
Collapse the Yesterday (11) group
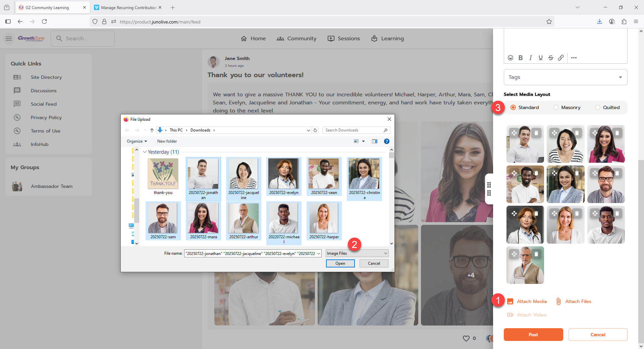pyautogui.click(x=145, y=152)
